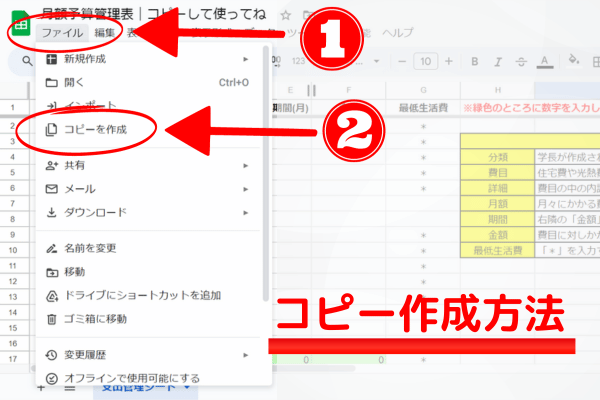Click the yellow 金額 cell
This screenshot has height=400, width=600.
coord(497,235)
